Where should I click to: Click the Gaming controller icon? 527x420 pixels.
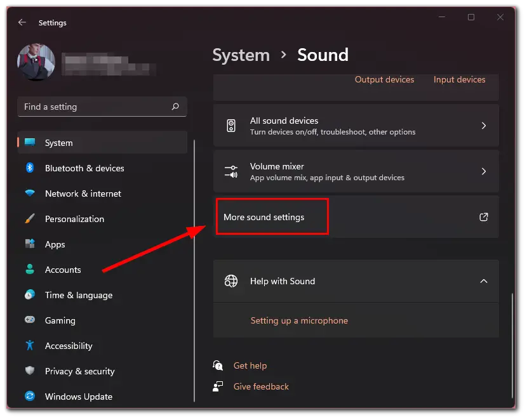(x=30, y=320)
